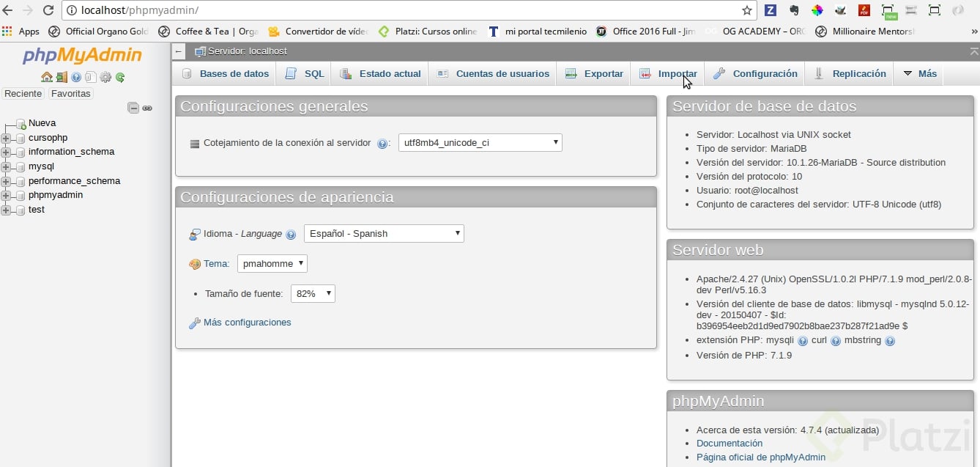The width and height of the screenshot is (980, 467).
Task: Click help icon next to curl extension
Action: [835, 341]
